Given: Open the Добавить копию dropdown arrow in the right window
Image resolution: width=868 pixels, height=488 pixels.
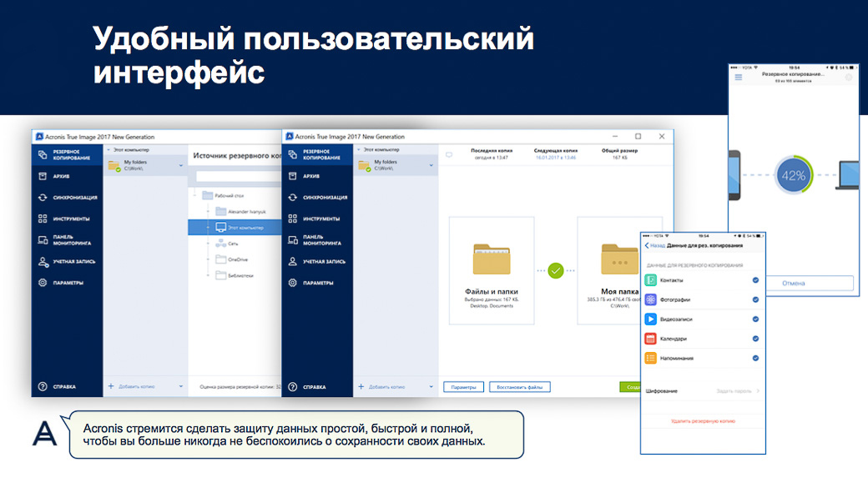Looking at the screenshot, I should click(x=431, y=386).
